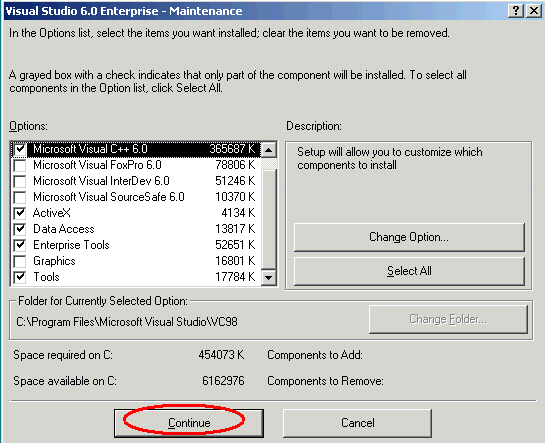
Task: Toggle the Enterprise Tools checkbox
Action: coord(20,245)
